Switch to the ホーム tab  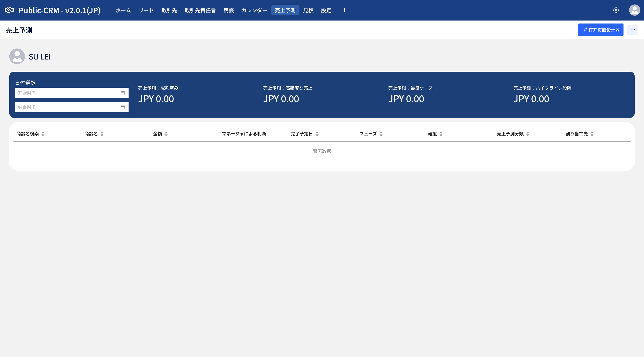click(x=123, y=10)
